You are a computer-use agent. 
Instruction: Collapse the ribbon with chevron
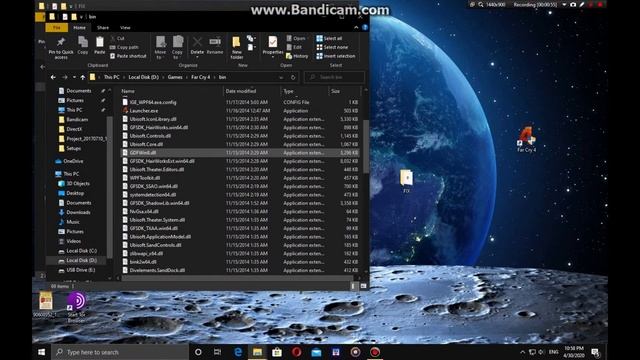[x=356, y=27]
